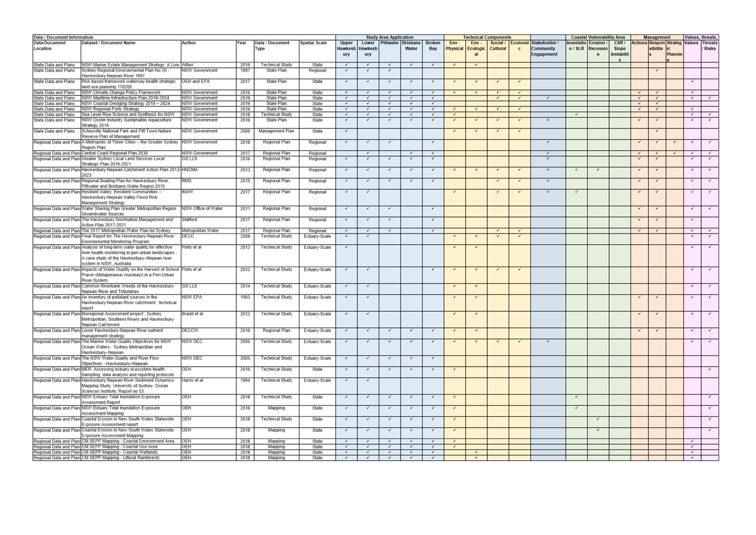Select the year cell '1993'
756x535 pixels.
point(245,302)
